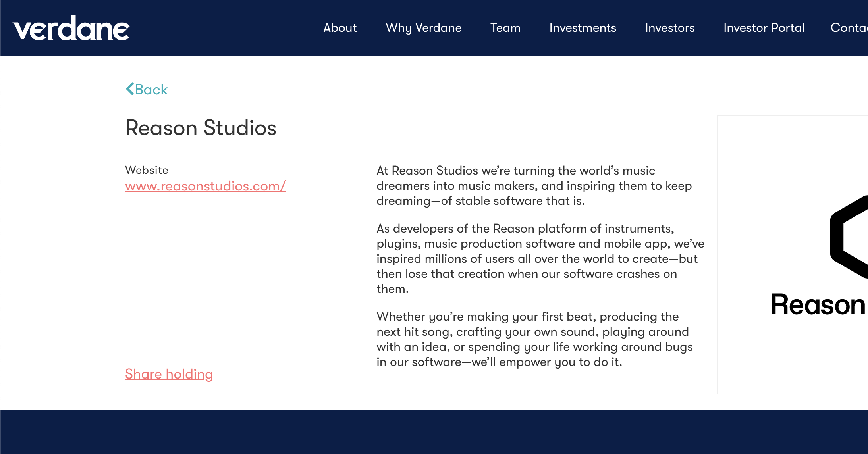The image size is (868, 454).
Task: Open the Investor Portal link
Action: tap(764, 28)
